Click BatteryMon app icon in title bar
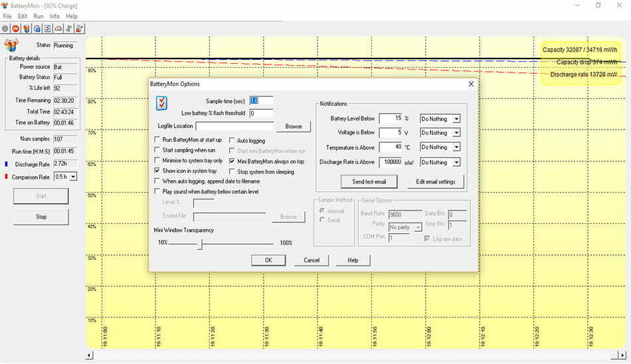631x364 pixels. tap(5, 5)
